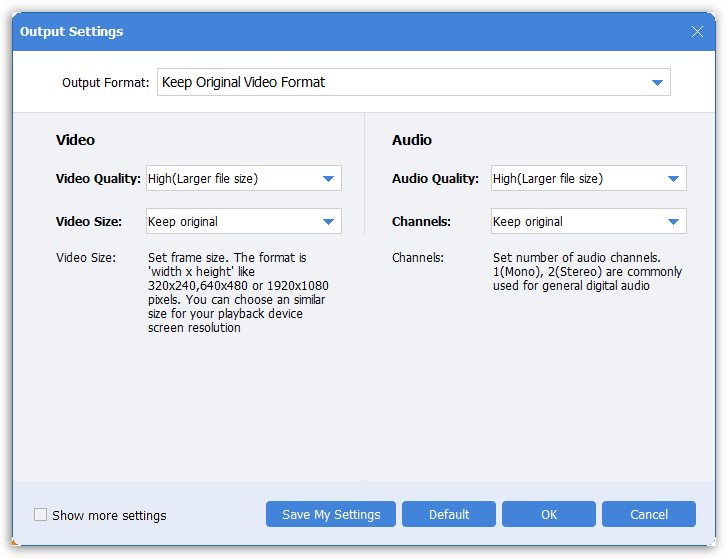Click the Cancel button

point(649,514)
